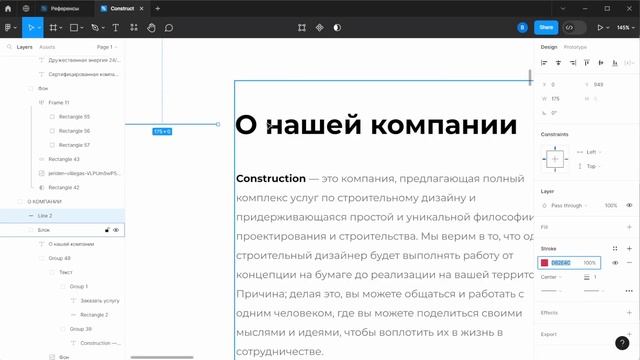Add an export setting with plus
This screenshot has width=640, height=360.
pos(629,334)
